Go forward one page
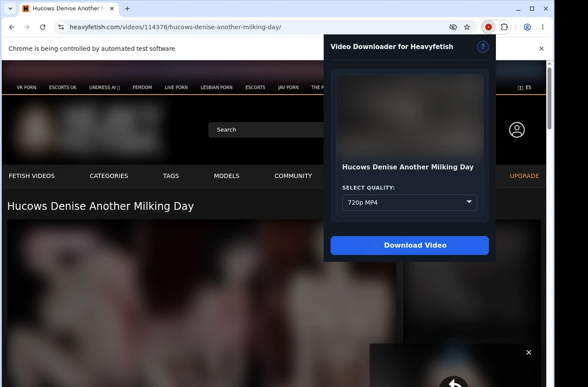The height and width of the screenshot is (387, 588). pos(27,27)
